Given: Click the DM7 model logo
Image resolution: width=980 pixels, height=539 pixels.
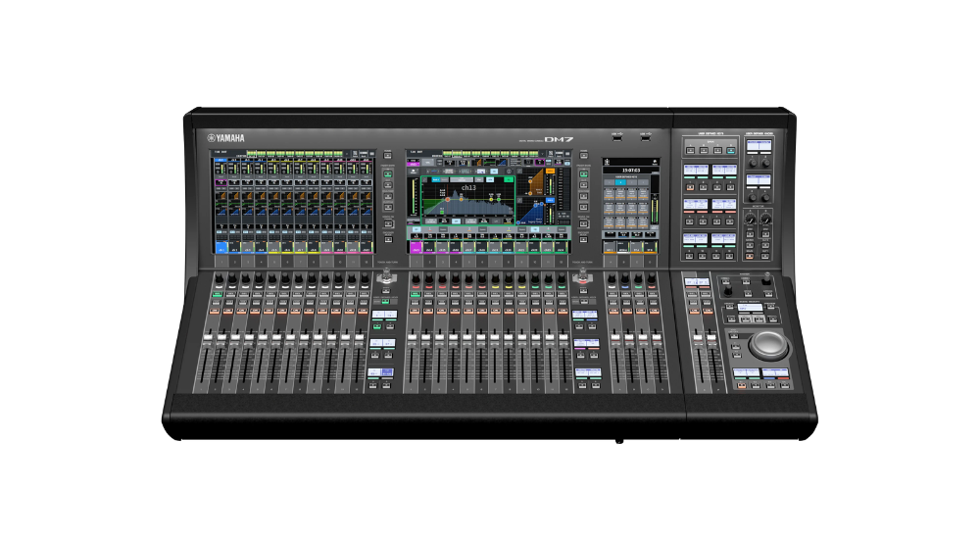Looking at the screenshot, I should click(x=559, y=139).
